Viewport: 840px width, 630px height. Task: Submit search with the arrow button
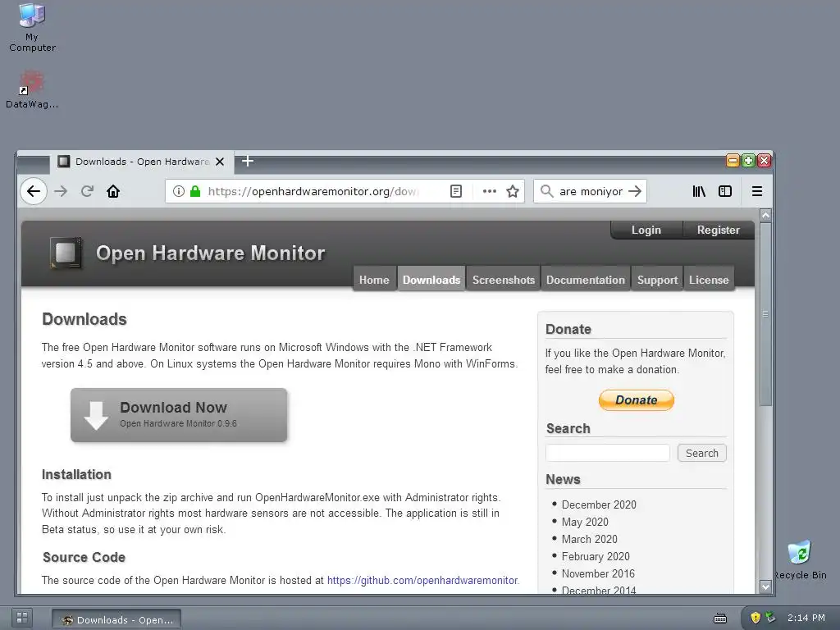click(635, 191)
